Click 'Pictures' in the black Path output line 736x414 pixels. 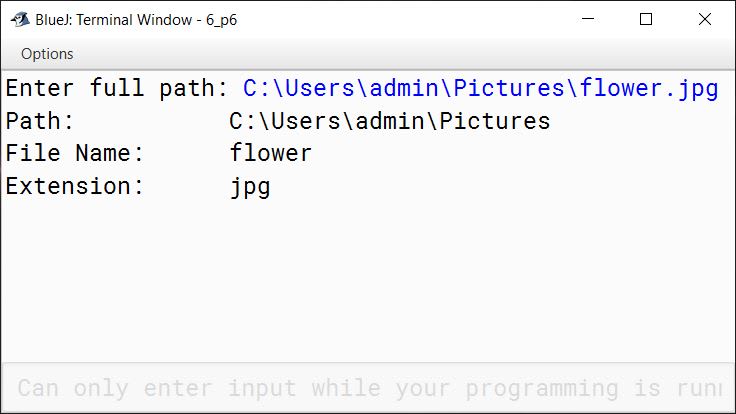coord(495,121)
